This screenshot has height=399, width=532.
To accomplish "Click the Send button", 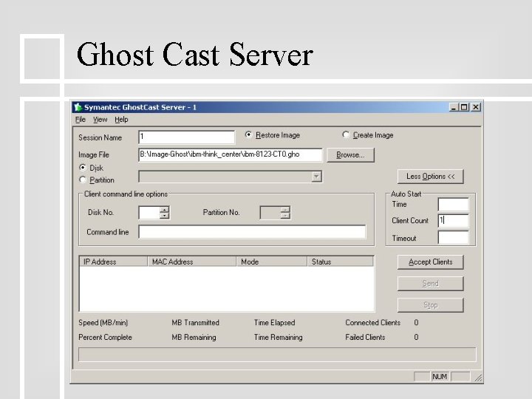I will pos(430,283).
